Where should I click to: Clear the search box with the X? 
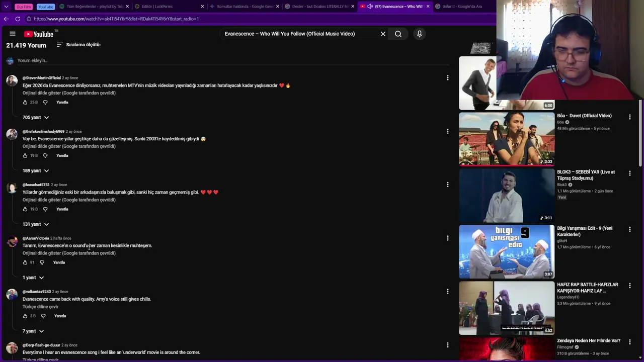click(383, 34)
